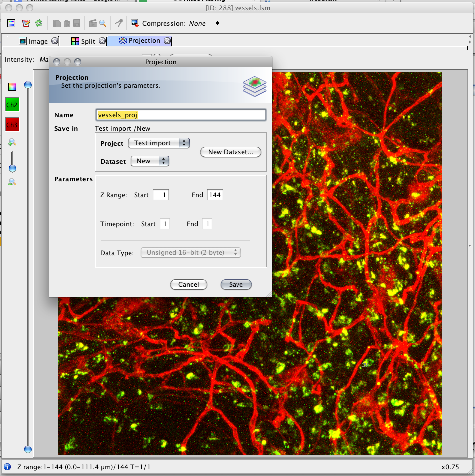475x476 pixels.
Task: Click the zoom in magnifier icon
Action: point(12,142)
